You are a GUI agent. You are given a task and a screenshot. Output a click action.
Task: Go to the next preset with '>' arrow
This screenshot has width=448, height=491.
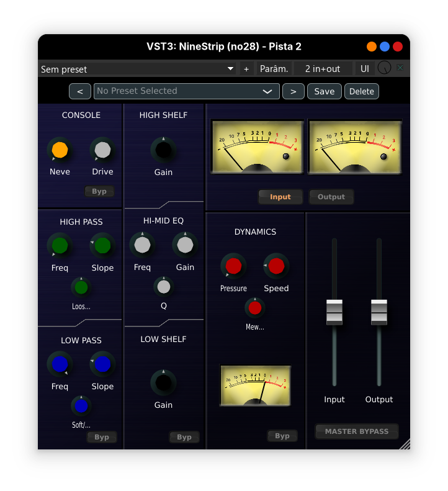click(x=293, y=91)
